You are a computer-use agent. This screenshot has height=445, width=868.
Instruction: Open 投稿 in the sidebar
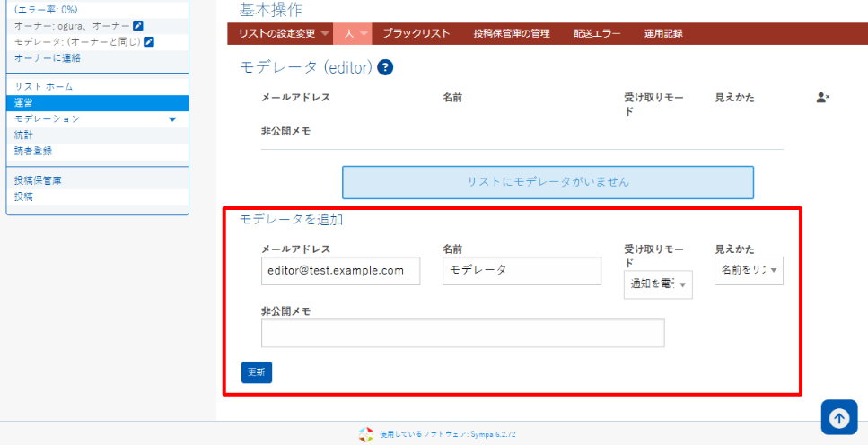pos(23,196)
